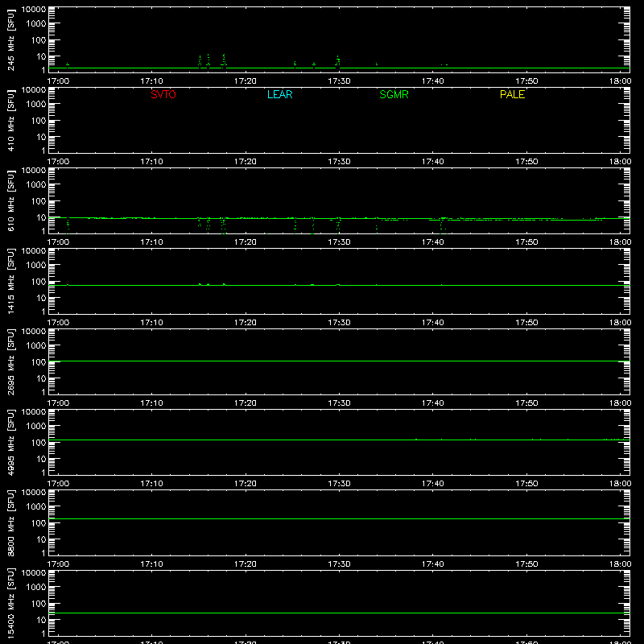Click 17:40 tick label under 2695 MHz plot

coord(432,403)
